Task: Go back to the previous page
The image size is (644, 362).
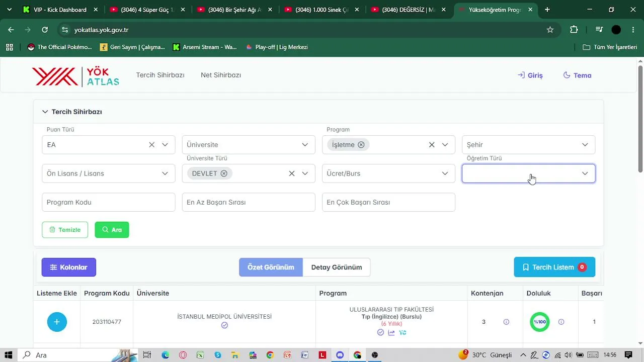Action: coord(11,30)
